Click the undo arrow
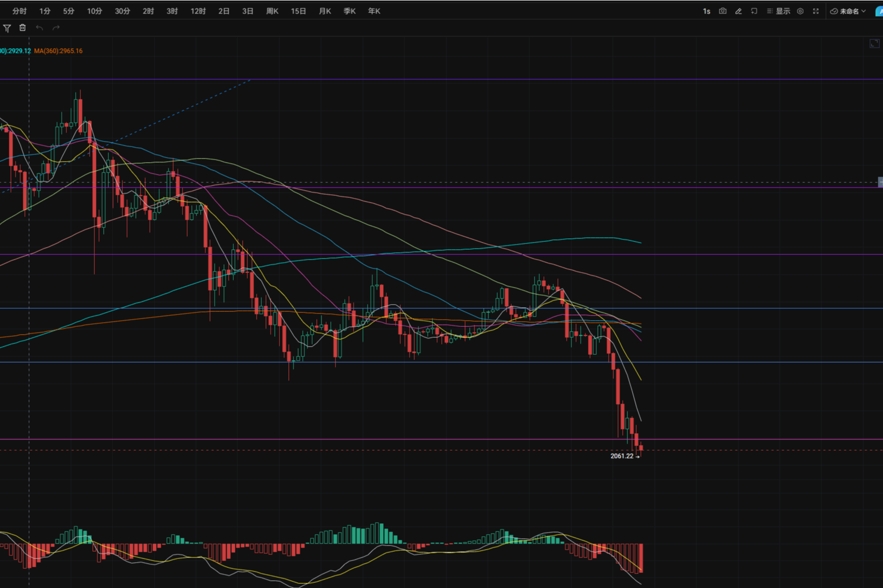 coord(39,28)
